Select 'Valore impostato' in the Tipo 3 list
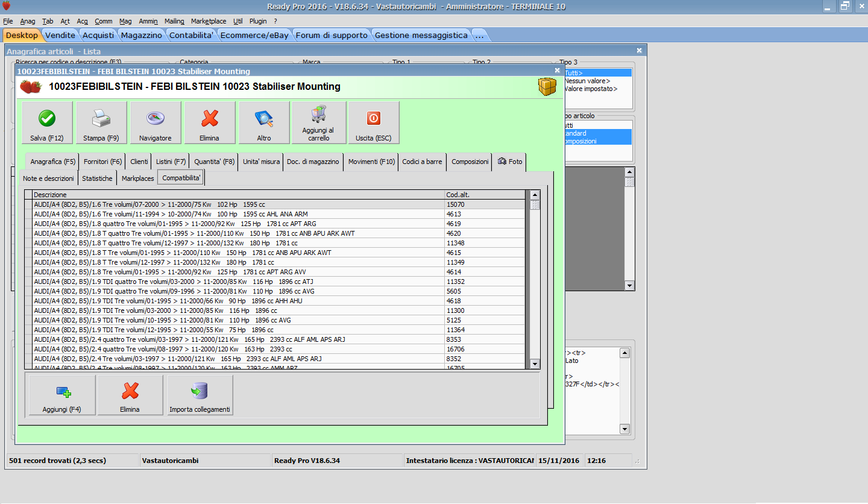 [x=591, y=89]
